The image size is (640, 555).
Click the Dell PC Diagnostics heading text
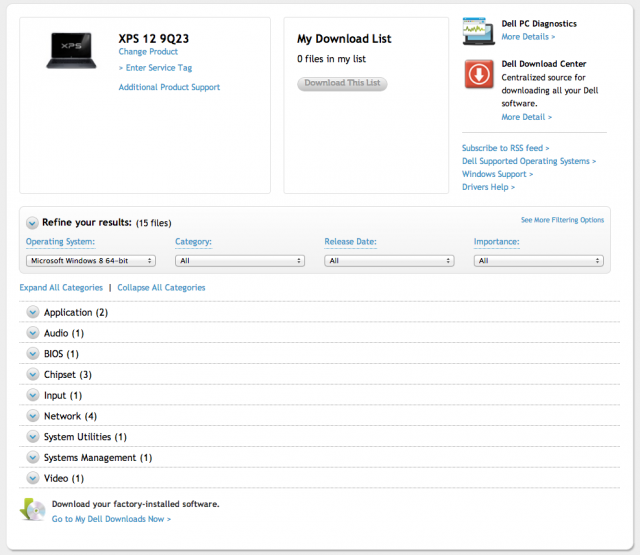coord(539,24)
